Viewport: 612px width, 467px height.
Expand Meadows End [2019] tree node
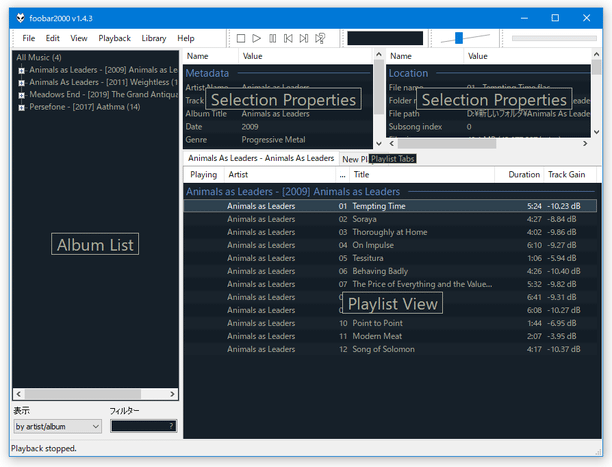point(21,95)
